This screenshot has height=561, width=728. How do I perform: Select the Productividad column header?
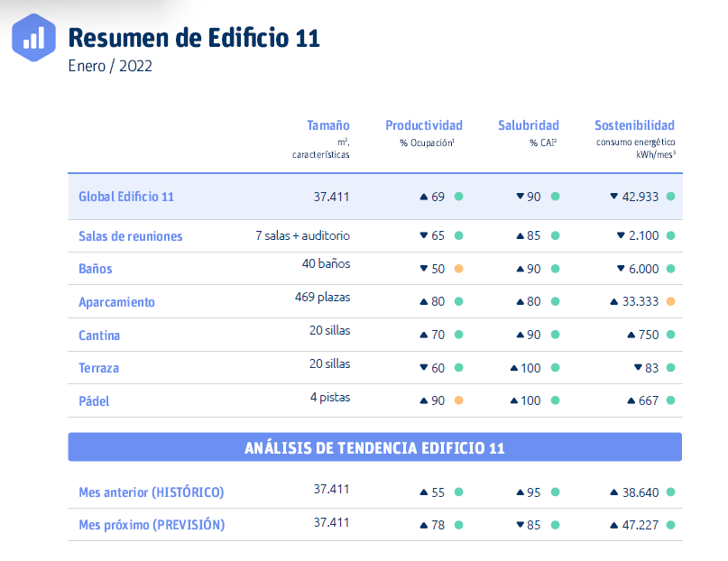pyautogui.click(x=423, y=125)
